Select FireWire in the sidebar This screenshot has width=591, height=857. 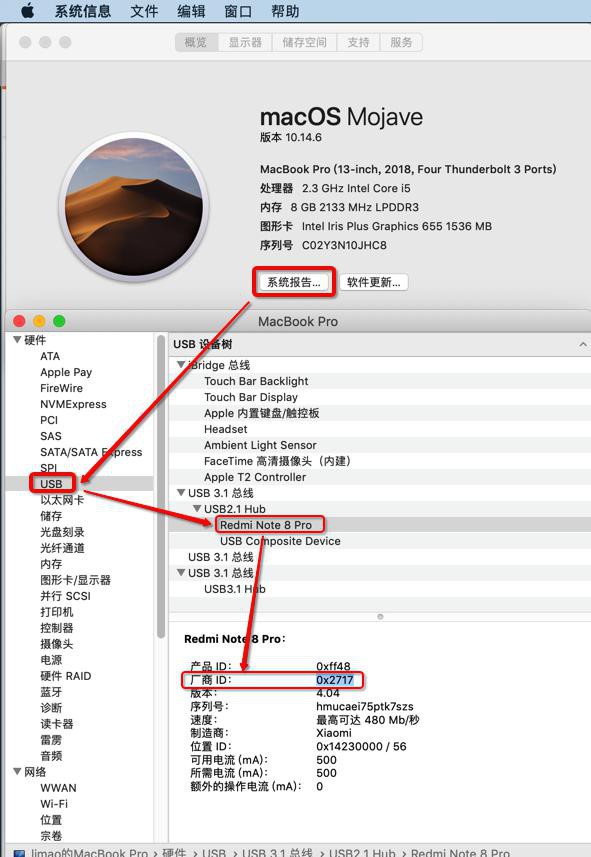(61, 388)
